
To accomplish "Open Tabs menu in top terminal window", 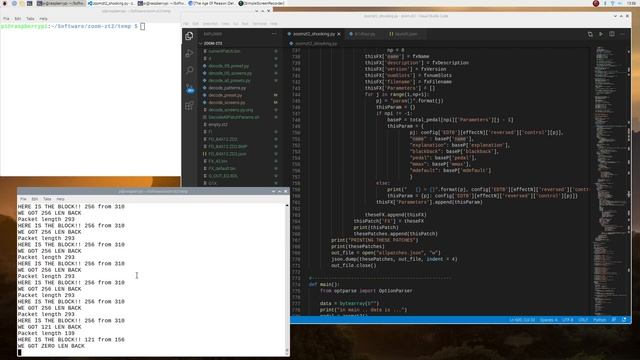I will pos(30,19).
